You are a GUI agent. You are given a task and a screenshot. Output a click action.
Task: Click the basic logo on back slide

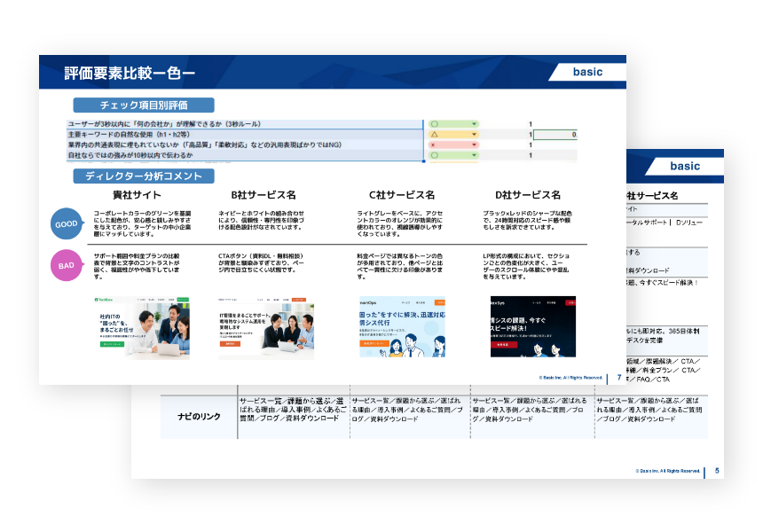click(684, 166)
